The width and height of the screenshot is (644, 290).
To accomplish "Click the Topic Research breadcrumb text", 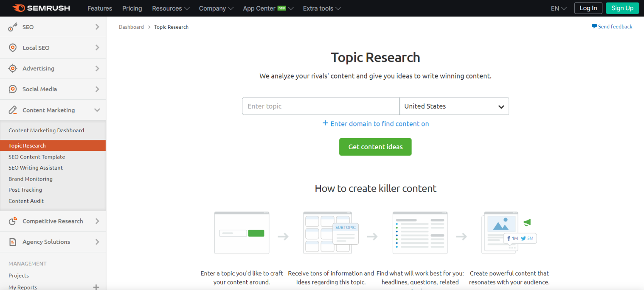I will 171,27.
